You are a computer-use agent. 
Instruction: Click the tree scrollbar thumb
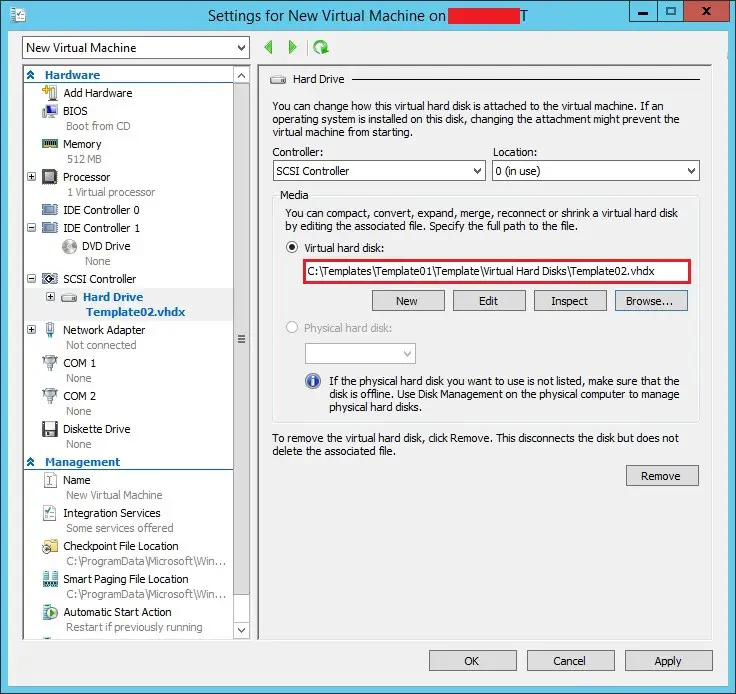click(x=241, y=339)
